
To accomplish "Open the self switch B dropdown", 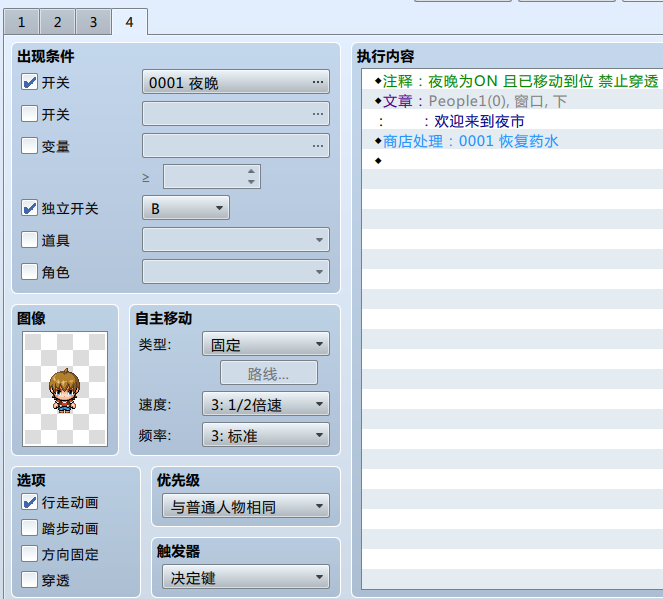I will [186, 208].
